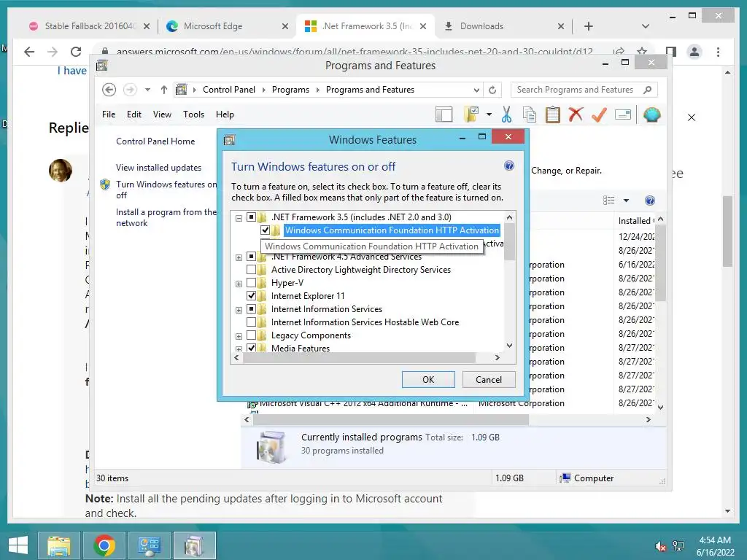Open the Windows Start button
Screen dimensions: 747x560
18,545
